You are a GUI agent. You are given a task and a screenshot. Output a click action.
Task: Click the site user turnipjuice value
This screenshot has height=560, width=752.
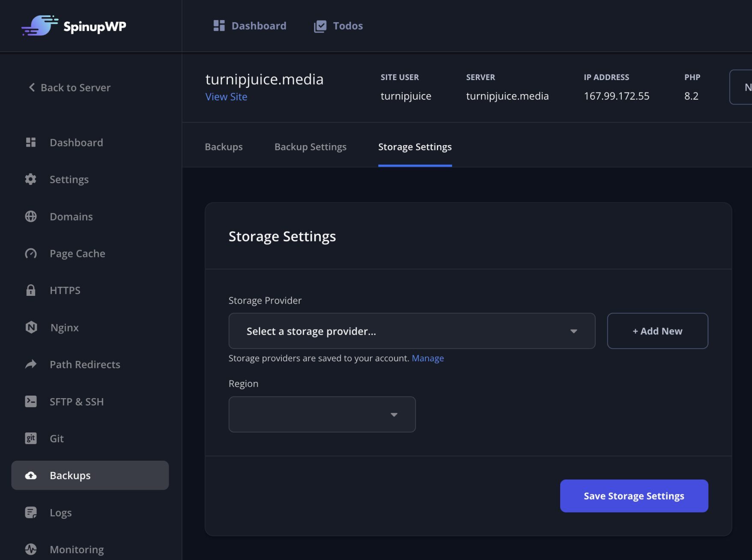[406, 96]
